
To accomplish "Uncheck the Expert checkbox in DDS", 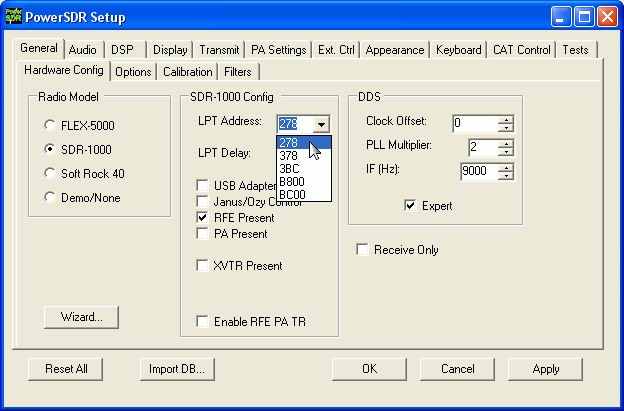I will [410, 206].
